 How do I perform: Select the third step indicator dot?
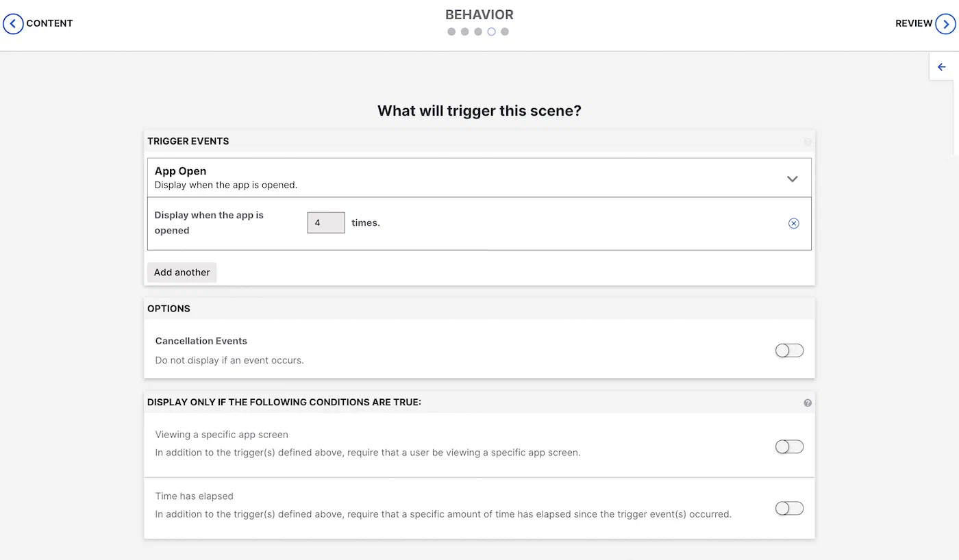point(478,31)
